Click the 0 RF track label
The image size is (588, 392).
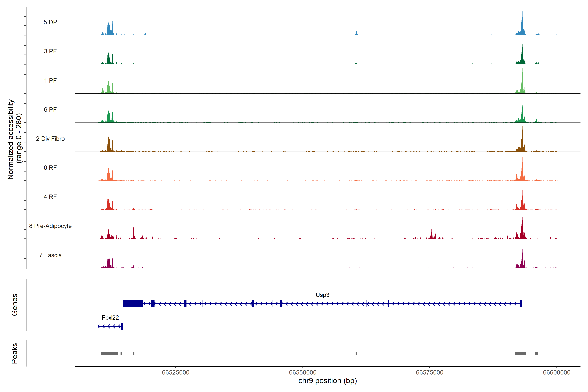pyautogui.click(x=50, y=168)
